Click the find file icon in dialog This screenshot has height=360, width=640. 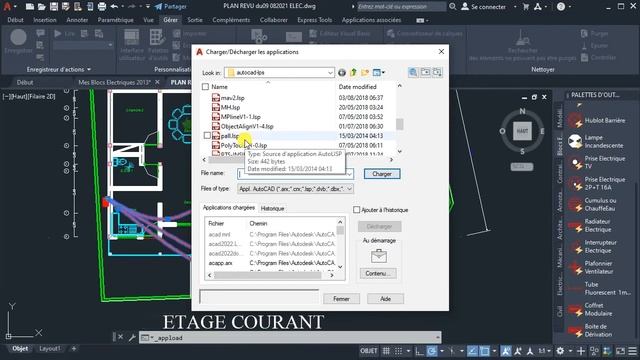point(413,72)
